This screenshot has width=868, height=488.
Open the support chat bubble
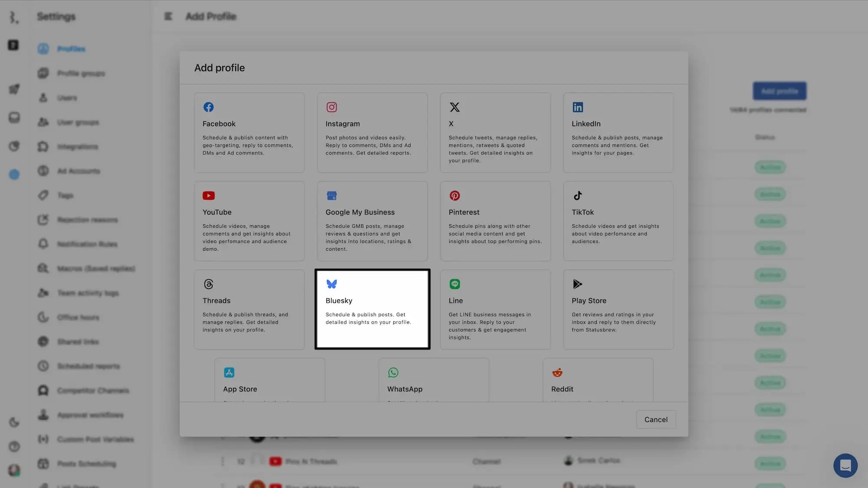pyautogui.click(x=845, y=465)
